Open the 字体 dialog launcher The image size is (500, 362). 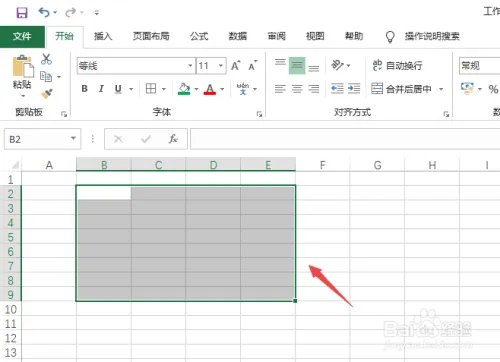click(x=259, y=114)
